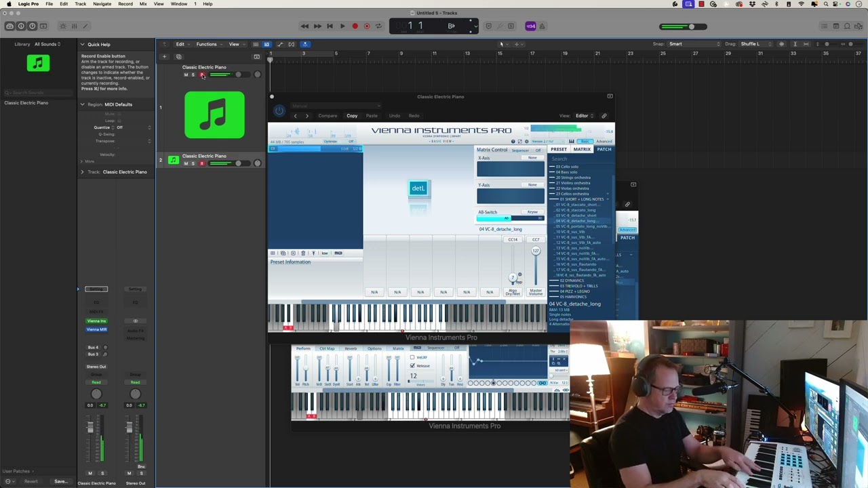Click the plug-in link chain icon

pos(604,116)
